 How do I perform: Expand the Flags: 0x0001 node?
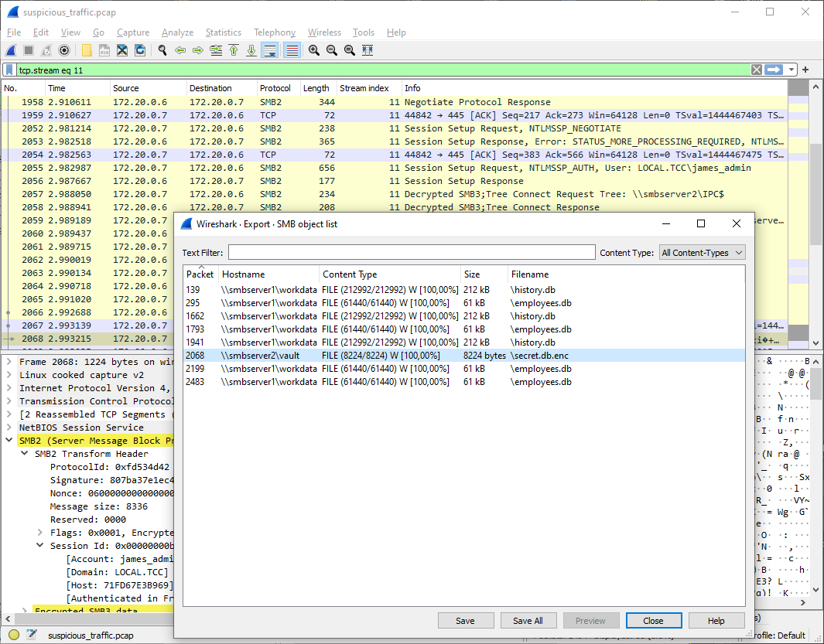point(40,533)
